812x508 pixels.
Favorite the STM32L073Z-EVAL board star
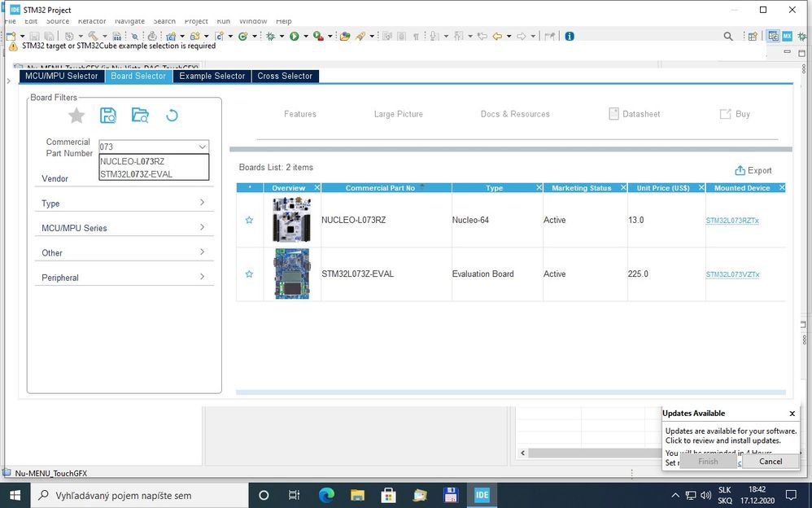click(249, 274)
